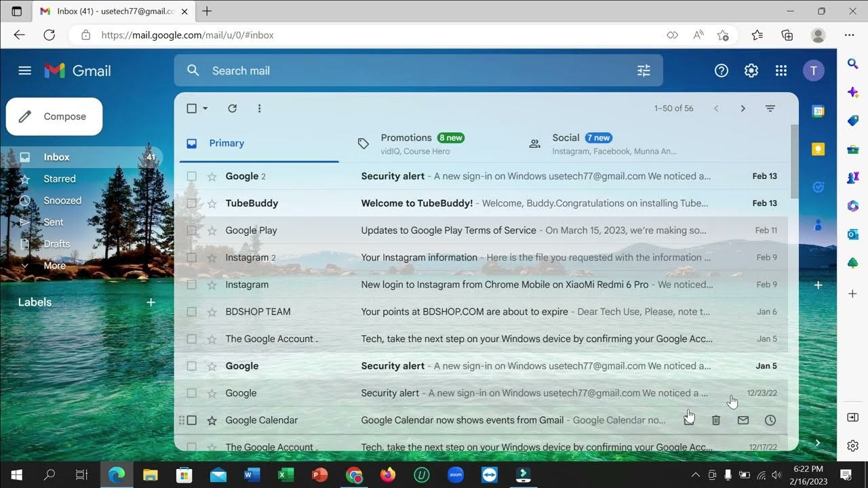
Task: Open the Inbox folder
Action: [x=81, y=157]
